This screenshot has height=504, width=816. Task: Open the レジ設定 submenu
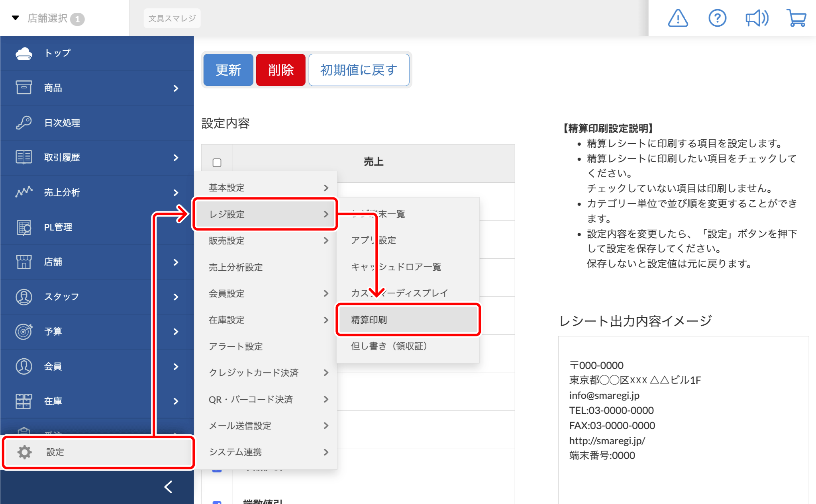coord(266,214)
